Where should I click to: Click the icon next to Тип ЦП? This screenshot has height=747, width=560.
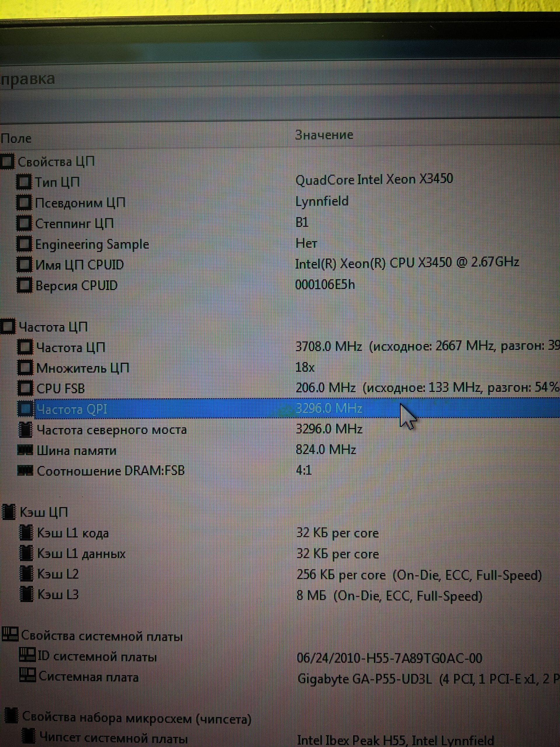point(24,182)
